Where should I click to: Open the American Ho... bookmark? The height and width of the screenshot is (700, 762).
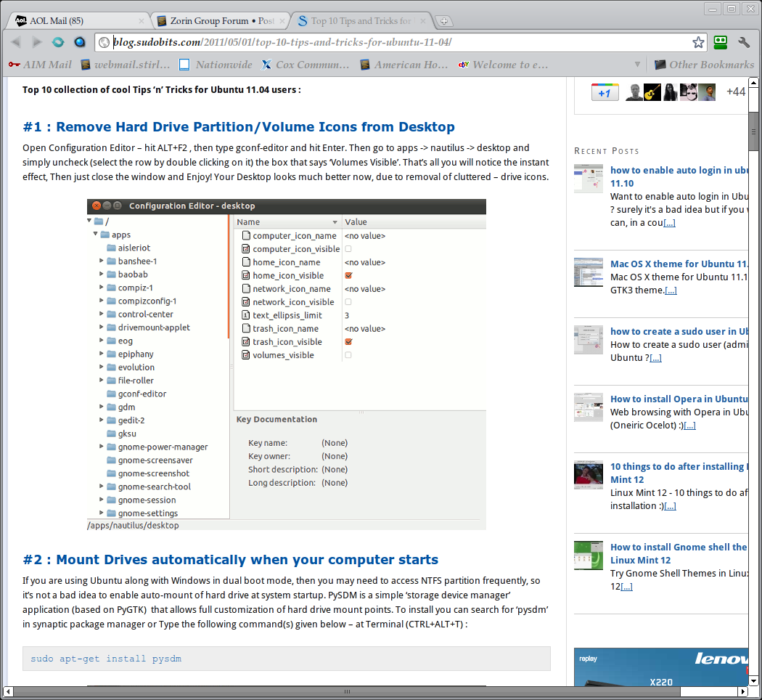(403, 65)
